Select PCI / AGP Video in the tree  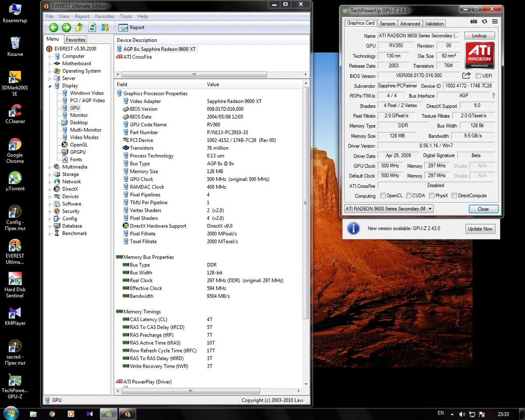point(83,100)
